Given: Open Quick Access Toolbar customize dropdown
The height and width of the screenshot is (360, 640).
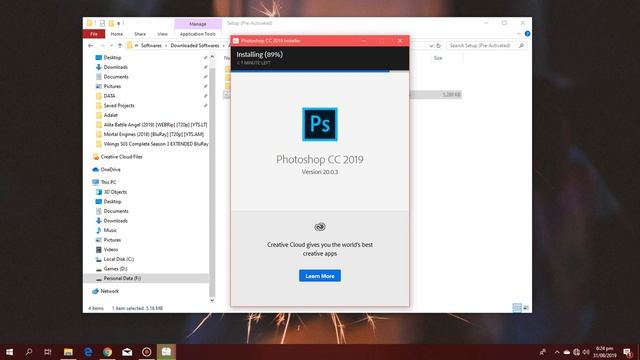Looking at the screenshot, I should click(119, 23).
